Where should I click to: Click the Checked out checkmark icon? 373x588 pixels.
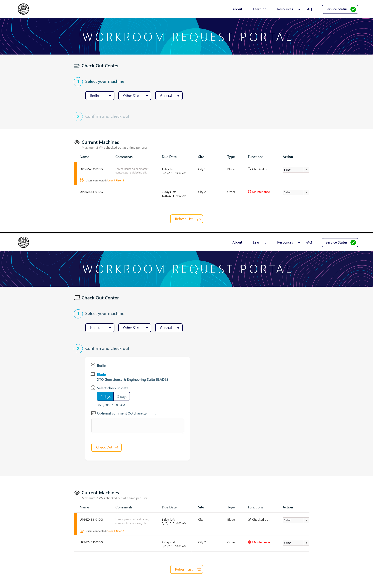coord(249,169)
